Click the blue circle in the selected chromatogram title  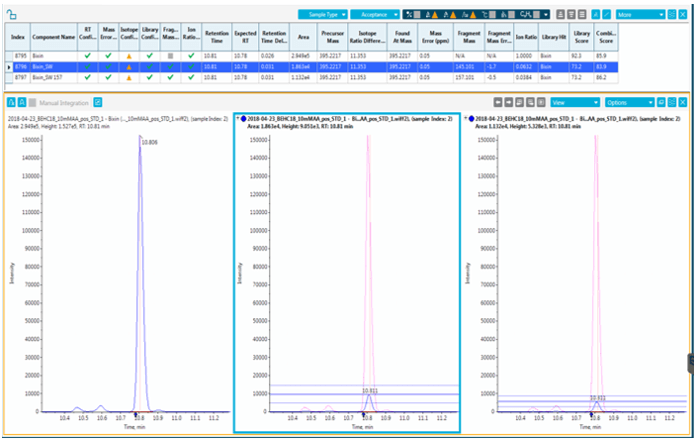pos(243,119)
